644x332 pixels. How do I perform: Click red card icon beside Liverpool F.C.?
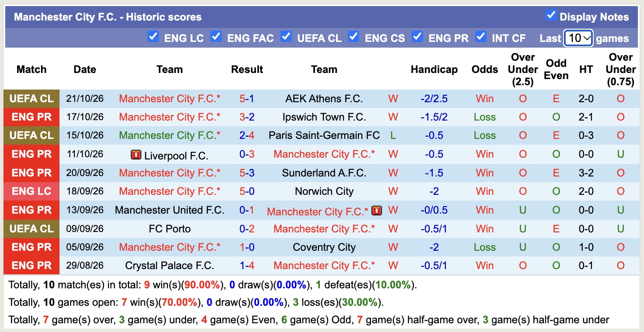[136, 155]
